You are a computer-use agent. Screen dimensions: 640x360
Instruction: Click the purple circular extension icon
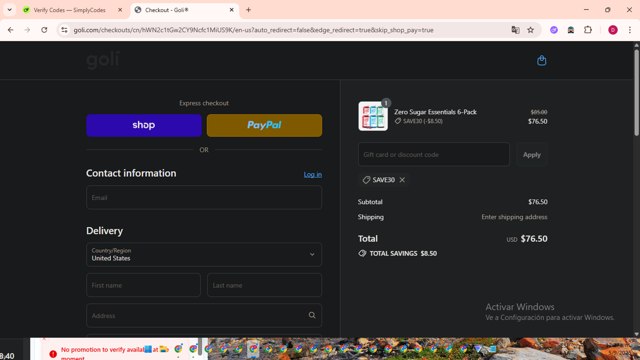point(554,30)
